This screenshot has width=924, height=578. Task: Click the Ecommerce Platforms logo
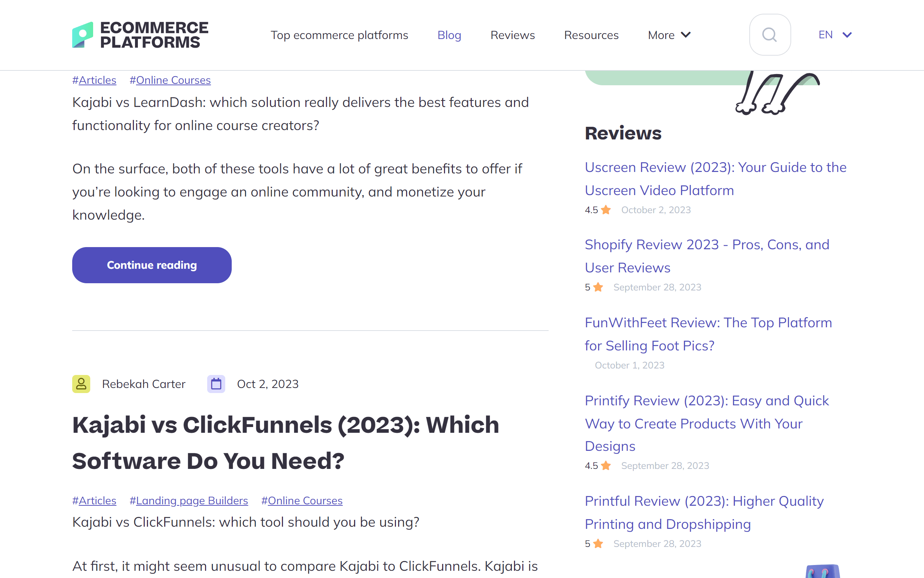(140, 35)
